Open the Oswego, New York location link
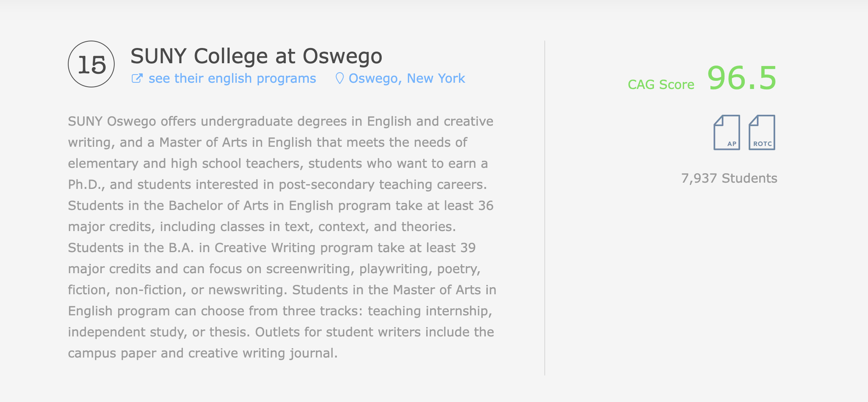This screenshot has height=402, width=868. click(x=407, y=78)
